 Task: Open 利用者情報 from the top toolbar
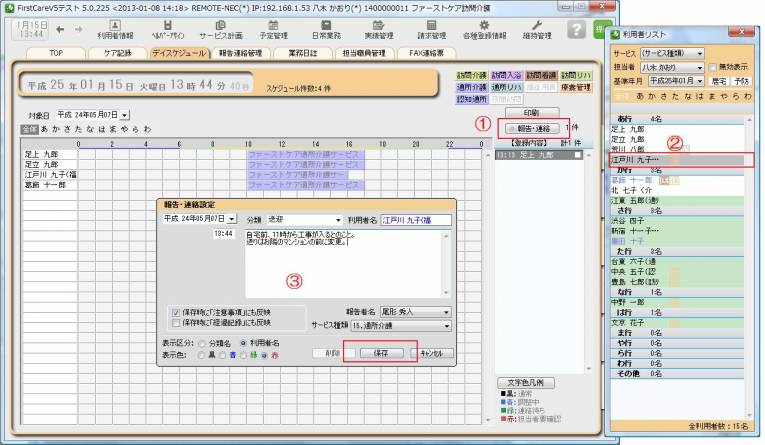[114, 28]
